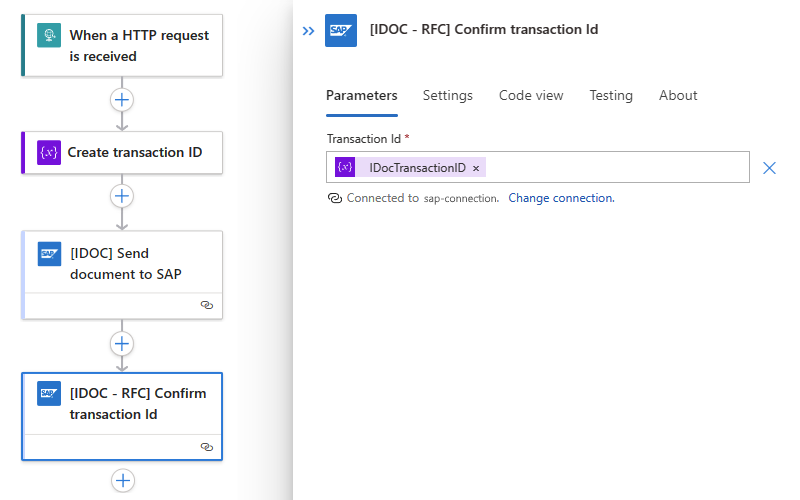This screenshot has width=800, height=500.
Task: Click the connection icon beside 'Connected to'
Action: [x=335, y=198]
